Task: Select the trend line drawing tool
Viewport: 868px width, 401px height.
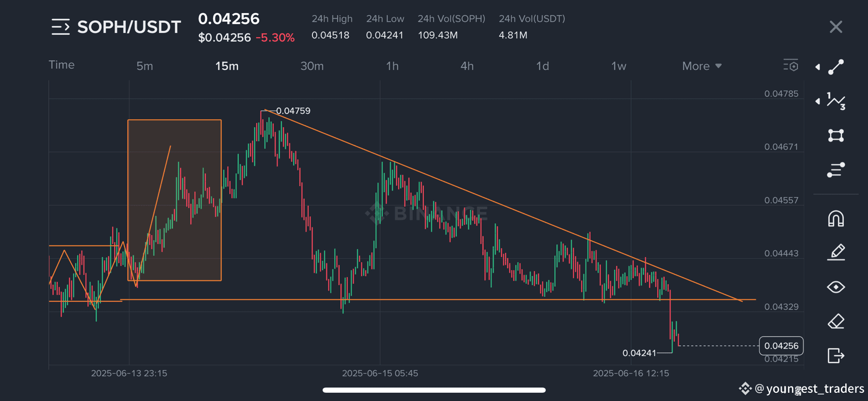Action: (x=836, y=67)
